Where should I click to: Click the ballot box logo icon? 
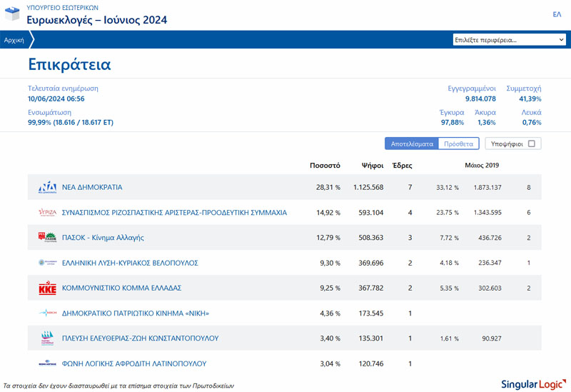pyautogui.click(x=13, y=14)
